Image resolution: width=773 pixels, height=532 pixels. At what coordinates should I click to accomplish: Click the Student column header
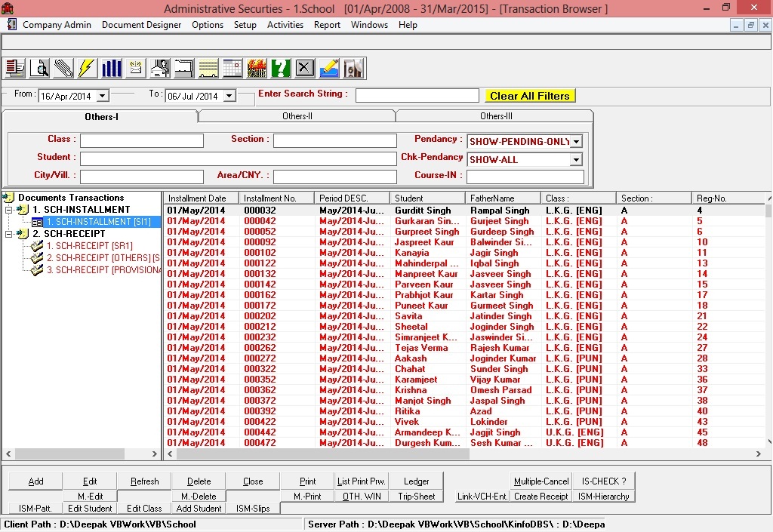pos(427,198)
